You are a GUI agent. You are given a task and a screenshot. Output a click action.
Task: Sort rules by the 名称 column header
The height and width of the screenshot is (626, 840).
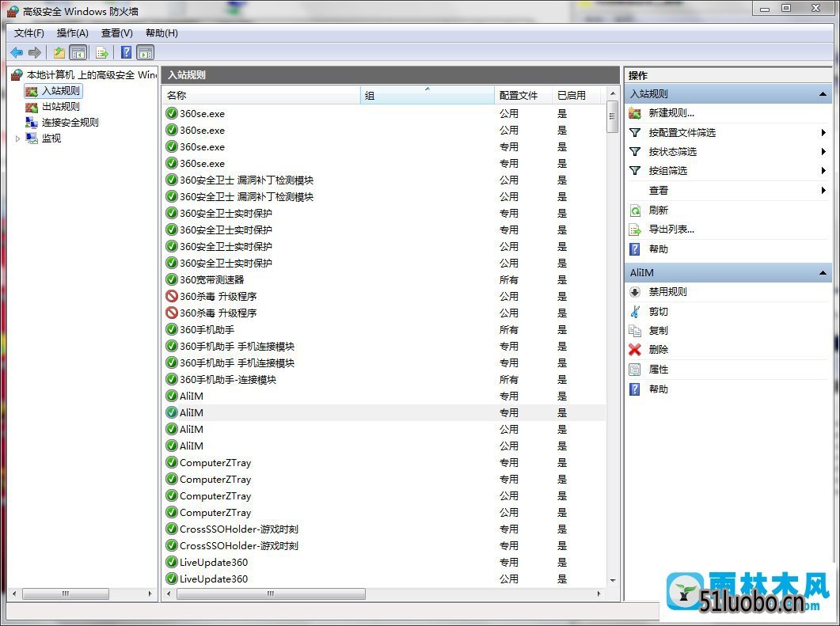[261, 95]
